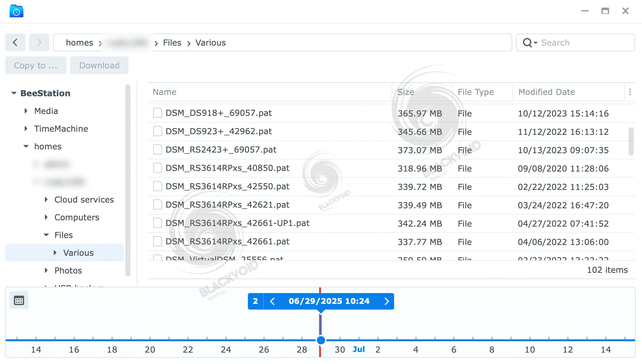Open the calendar view icon on the timeline
This screenshot has width=642, height=364.
click(x=19, y=300)
